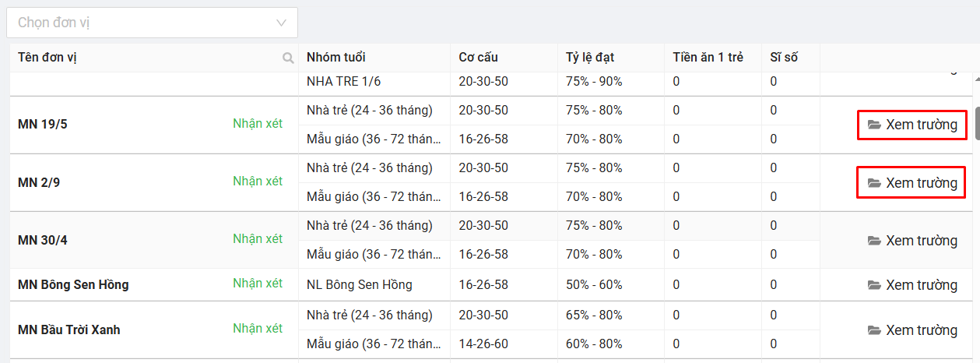Select the MN Bông Sen Hồng unit name
Image resolution: width=980 pixels, height=363 pixels.
(x=73, y=284)
